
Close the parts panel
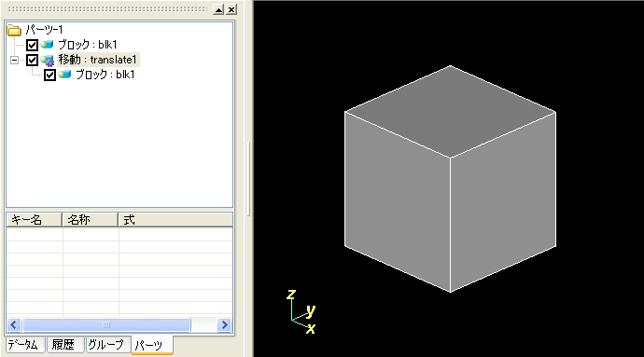pyautogui.click(x=231, y=9)
